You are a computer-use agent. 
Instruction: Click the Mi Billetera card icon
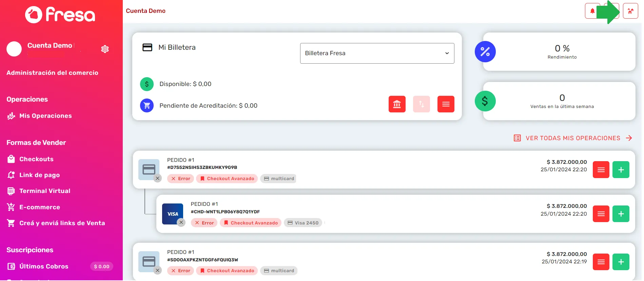tap(147, 47)
